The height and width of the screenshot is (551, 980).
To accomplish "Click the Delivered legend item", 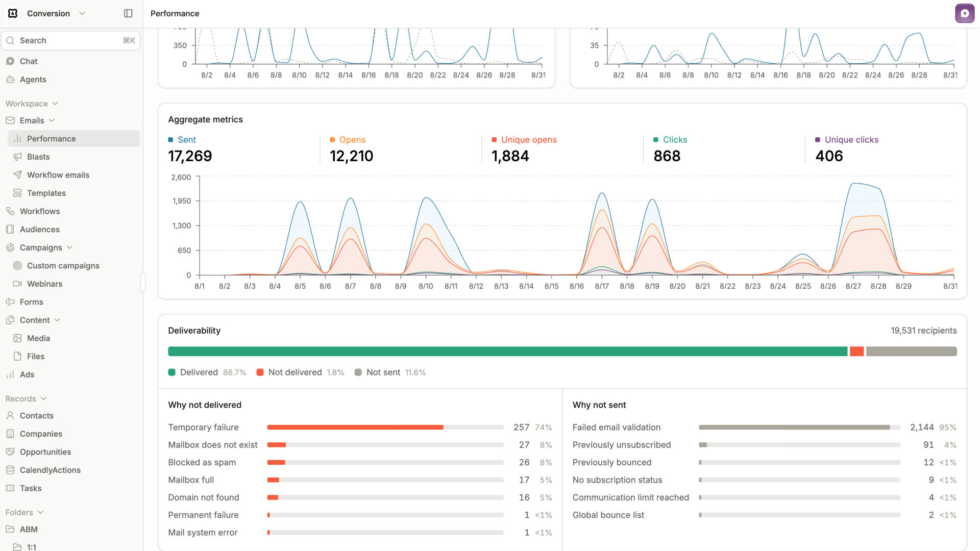I will click(207, 372).
